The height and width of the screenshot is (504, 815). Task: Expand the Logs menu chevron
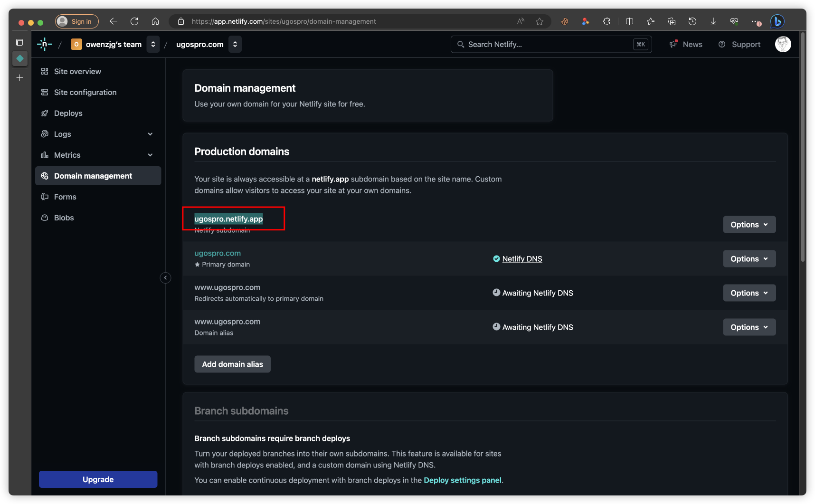tap(150, 134)
